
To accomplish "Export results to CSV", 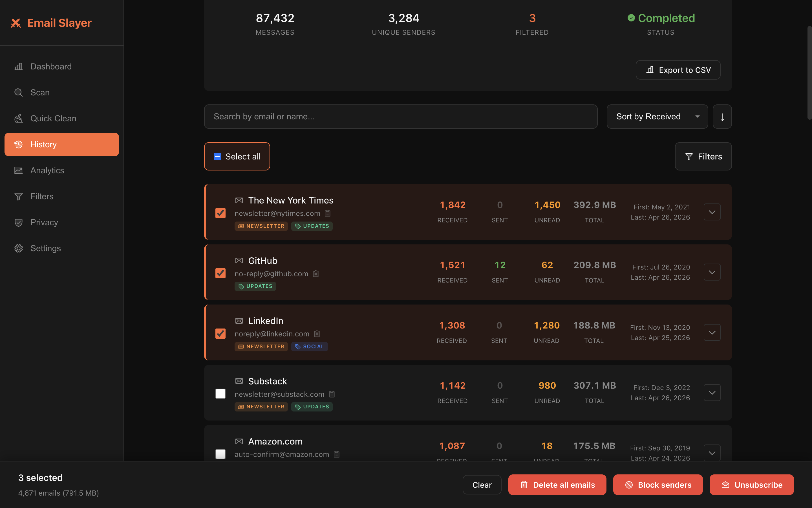I will tap(678, 70).
